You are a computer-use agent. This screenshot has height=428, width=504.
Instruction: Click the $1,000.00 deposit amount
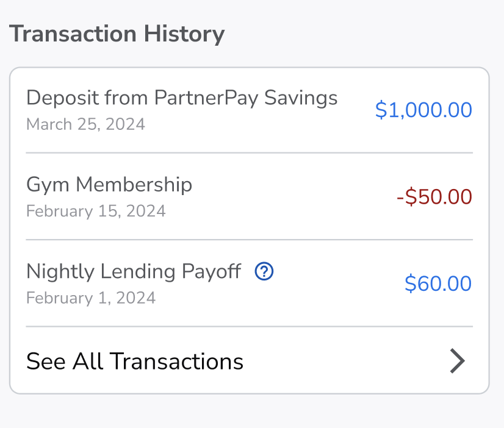coord(423,110)
